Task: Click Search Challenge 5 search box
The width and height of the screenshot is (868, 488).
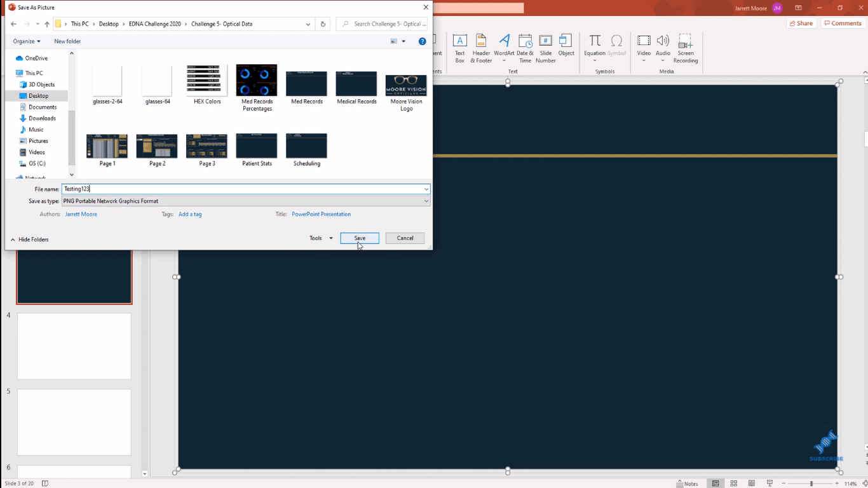Action: [381, 24]
